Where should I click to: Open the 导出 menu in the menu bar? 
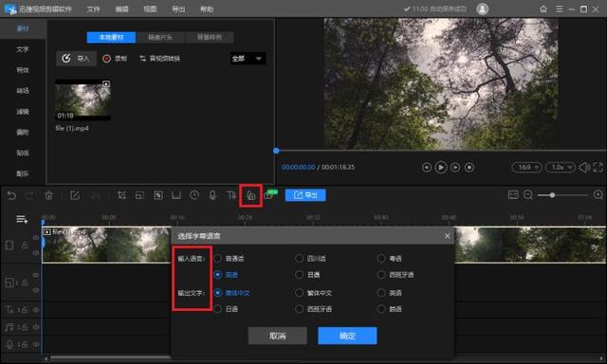tap(178, 9)
